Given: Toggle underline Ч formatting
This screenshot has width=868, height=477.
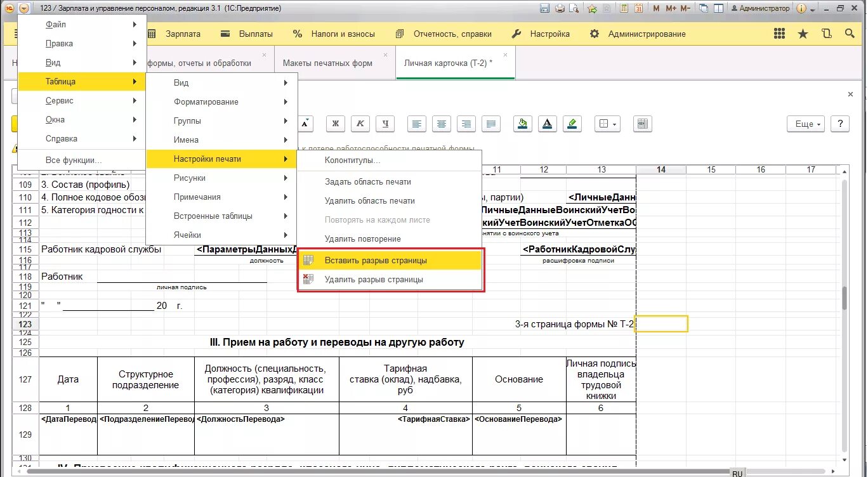Looking at the screenshot, I should [385, 124].
